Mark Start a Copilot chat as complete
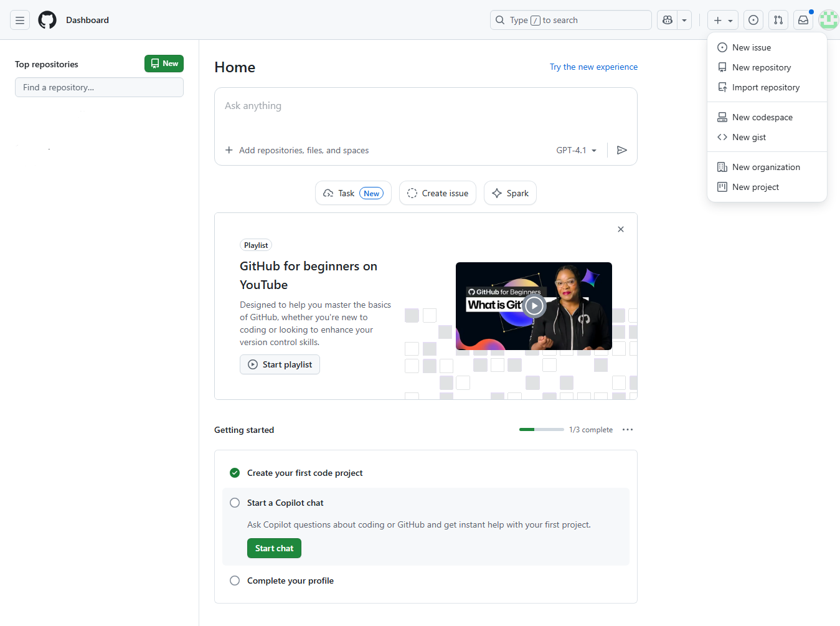 pyautogui.click(x=235, y=503)
